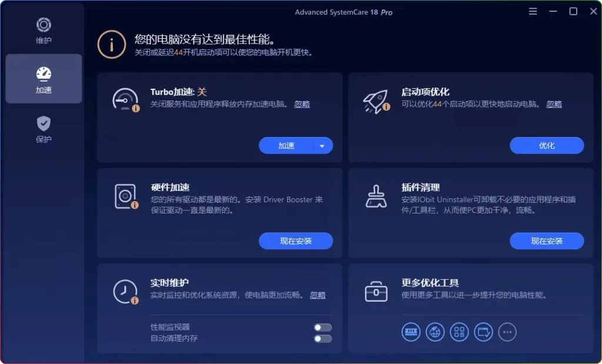Open the hamburger main menu
Image resolution: width=602 pixels, height=364 pixels.
coord(533,12)
